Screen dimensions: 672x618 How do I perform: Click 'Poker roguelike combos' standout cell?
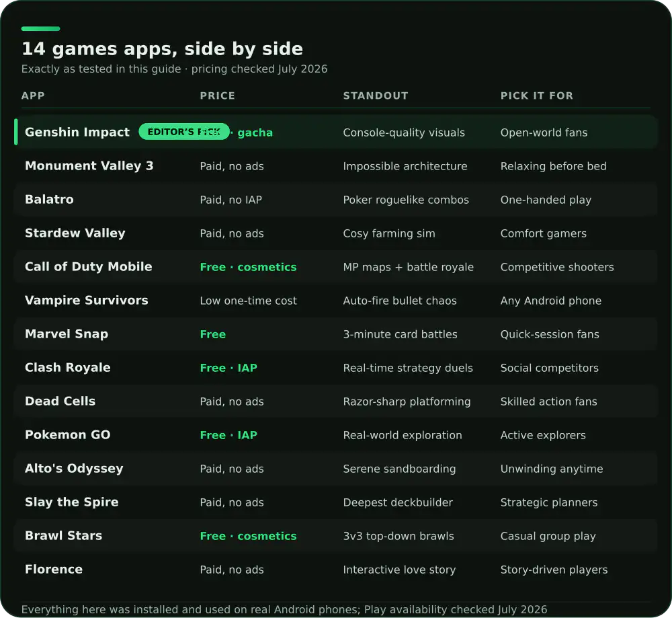click(406, 200)
